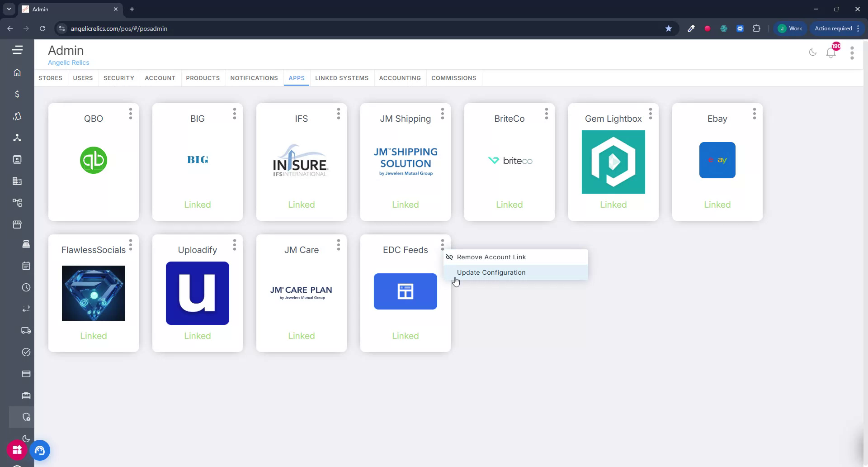Click the Gem Lightbox app logo
The height and width of the screenshot is (467, 868).
[613, 162]
